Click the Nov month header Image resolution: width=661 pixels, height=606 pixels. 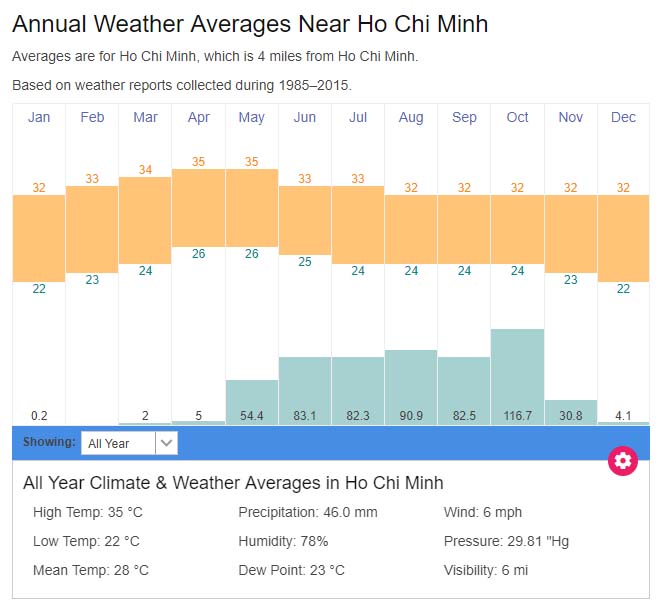point(571,117)
